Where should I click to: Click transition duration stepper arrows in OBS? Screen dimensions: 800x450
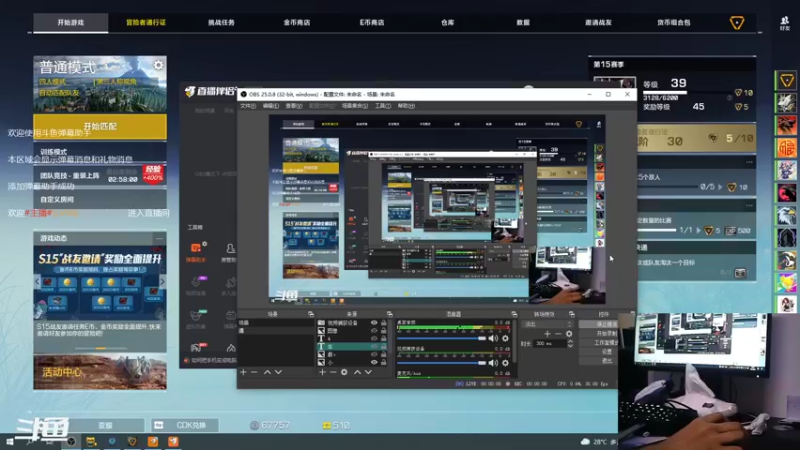point(570,344)
